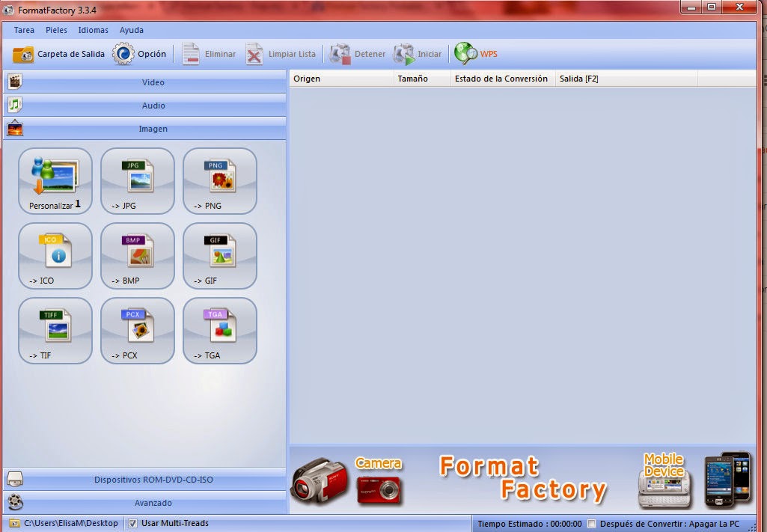The height and width of the screenshot is (532, 767).
Task: Click the Camera camcorder banner image
Action: tap(320, 481)
